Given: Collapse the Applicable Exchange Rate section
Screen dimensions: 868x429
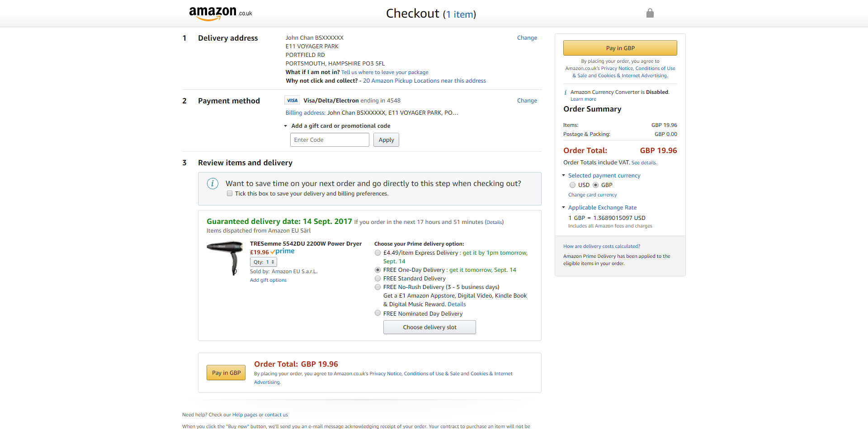Looking at the screenshot, I should (564, 207).
